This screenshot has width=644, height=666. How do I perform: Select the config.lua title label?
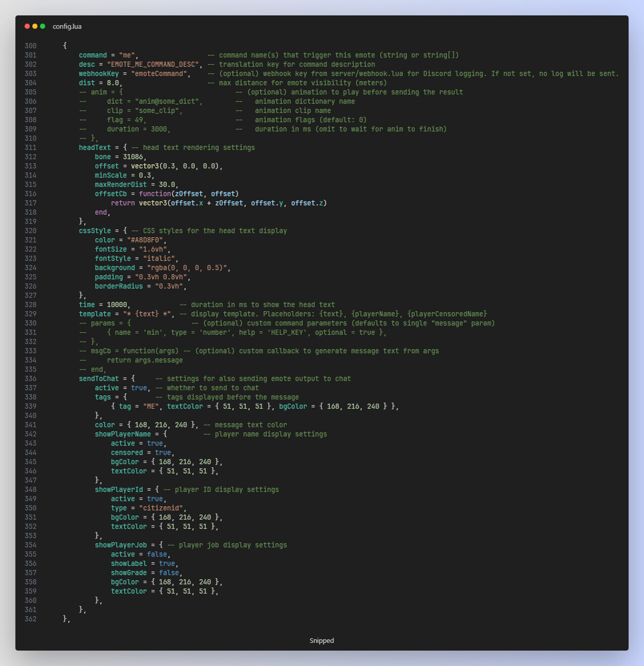click(x=67, y=26)
